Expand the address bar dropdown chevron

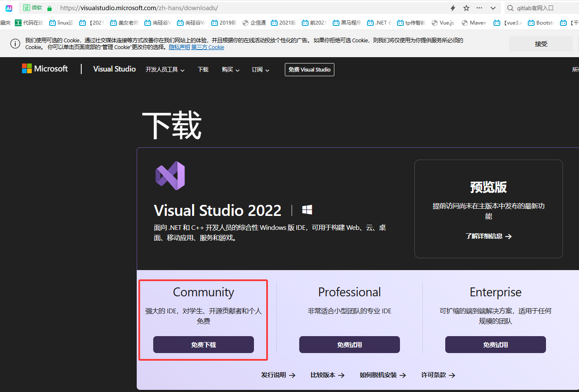pyautogui.click(x=493, y=8)
